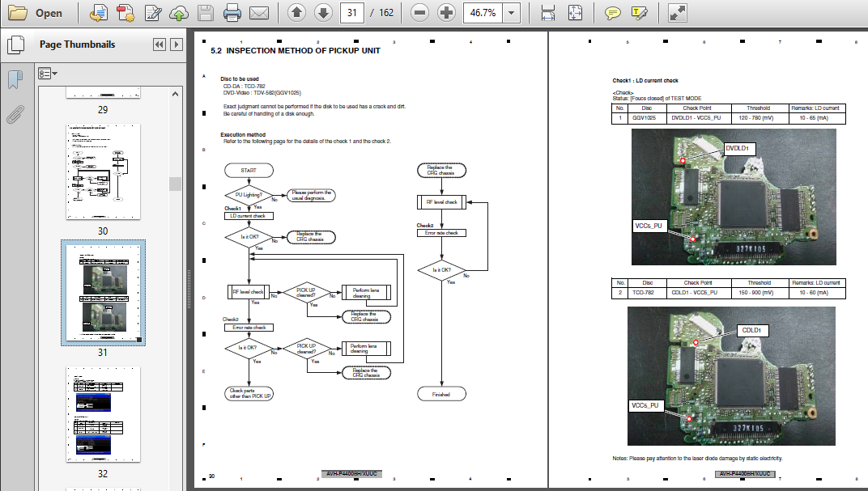868x491 pixels.
Task: Click the 'Disc to be used' text
Action: coord(239,79)
